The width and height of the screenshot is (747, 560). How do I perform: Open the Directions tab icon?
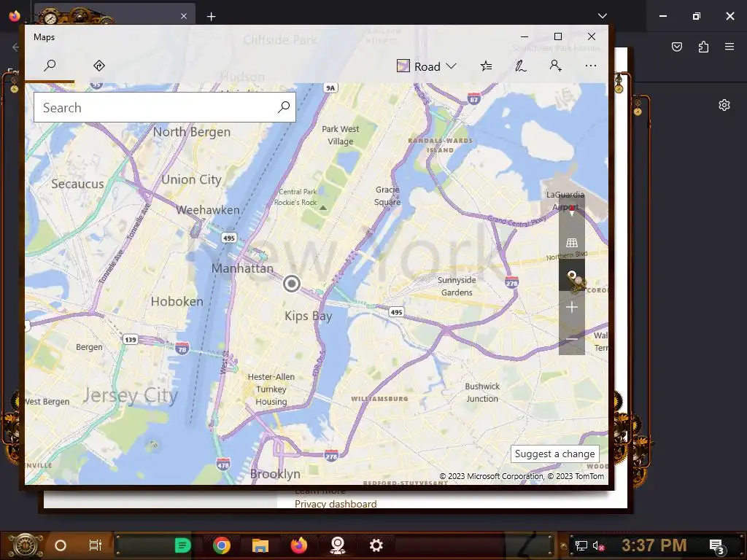pyautogui.click(x=99, y=66)
